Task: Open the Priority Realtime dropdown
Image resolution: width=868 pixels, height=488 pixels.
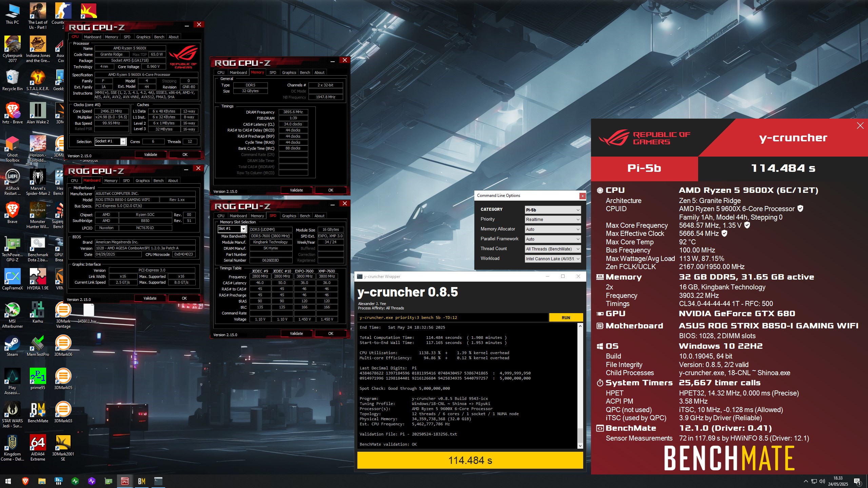Action: 553,220
